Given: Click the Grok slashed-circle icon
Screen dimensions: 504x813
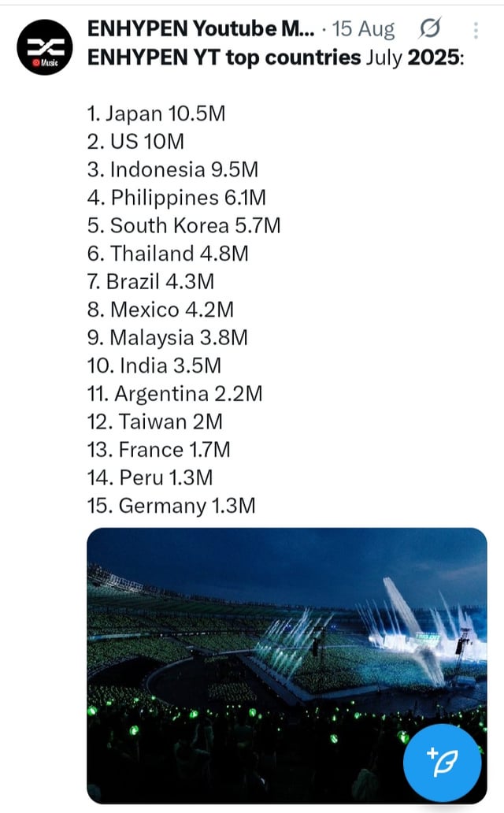Looking at the screenshot, I should coord(430,30).
